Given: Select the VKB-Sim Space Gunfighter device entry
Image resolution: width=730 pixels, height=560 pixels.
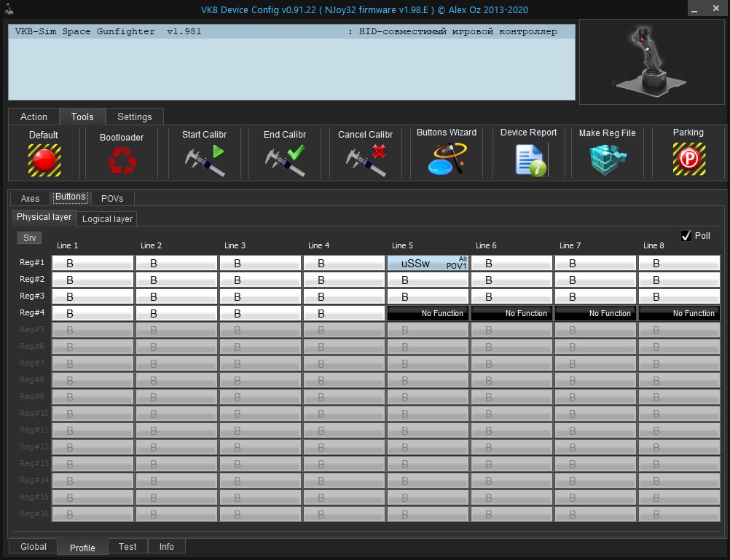Looking at the screenshot, I should pos(291,31).
